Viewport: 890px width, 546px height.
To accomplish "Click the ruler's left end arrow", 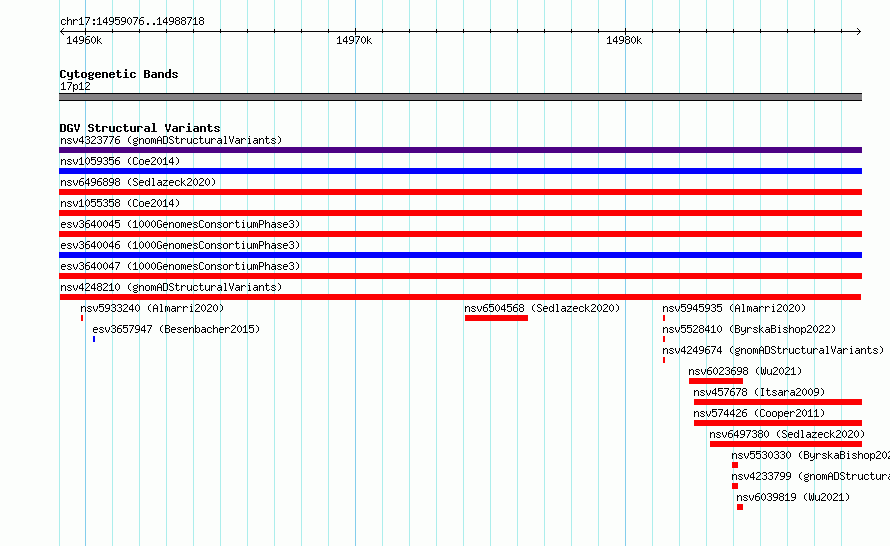I will 62,31.
